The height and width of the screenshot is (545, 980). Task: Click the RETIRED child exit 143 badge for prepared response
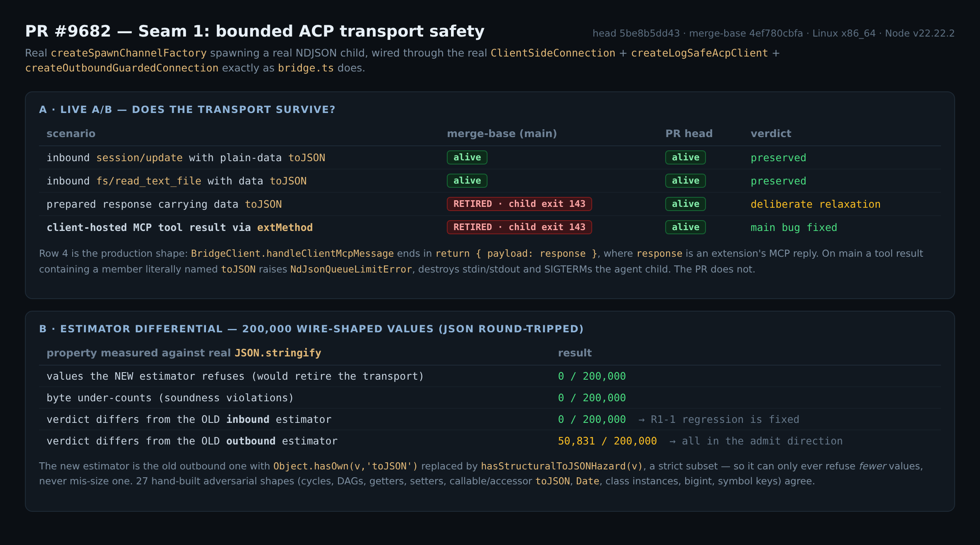519,204
